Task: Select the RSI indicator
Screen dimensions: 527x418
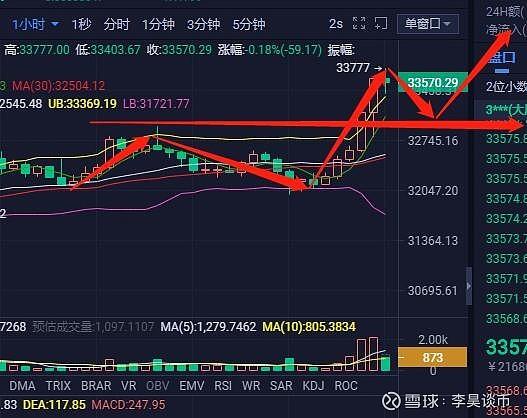Action: [x=223, y=386]
